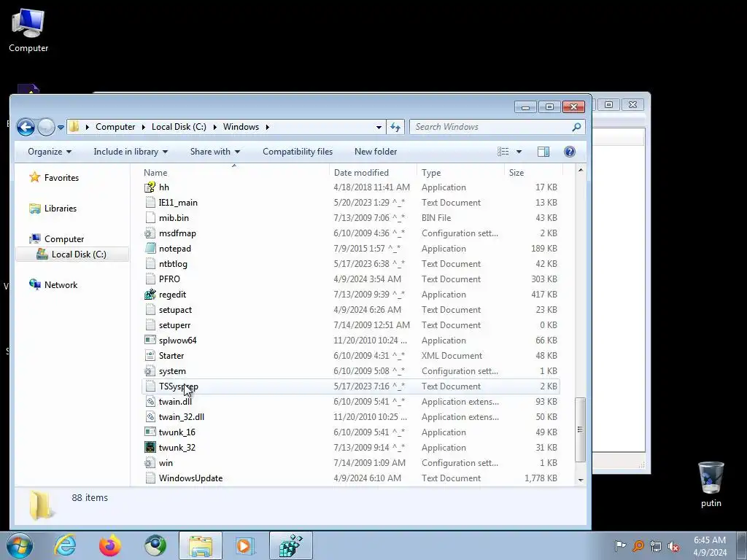The width and height of the screenshot is (747, 560).
Task: Click the splwow64 application icon
Action: coord(150,341)
